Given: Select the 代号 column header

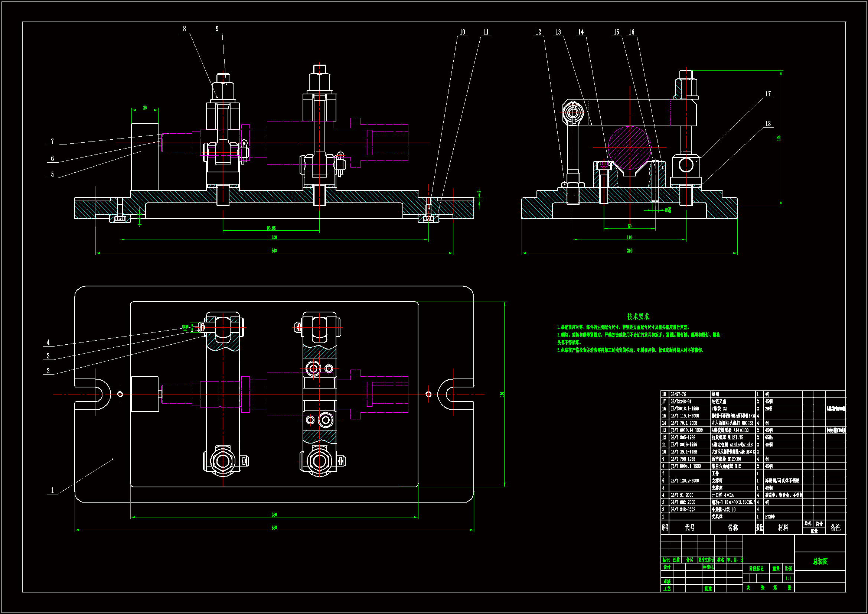Looking at the screenshot, I should 689,527.
